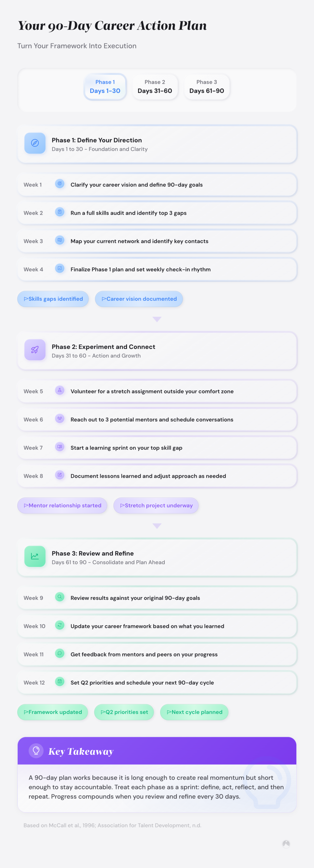Open the map icon next to Week 3
This screenshot has height=868, width=314.
[x=60, y=241]
